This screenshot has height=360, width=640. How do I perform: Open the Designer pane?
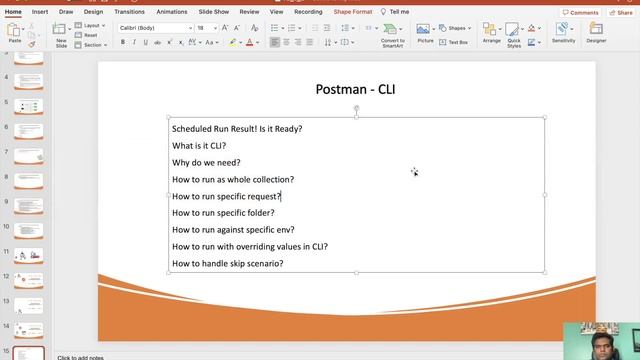(596, 33)
